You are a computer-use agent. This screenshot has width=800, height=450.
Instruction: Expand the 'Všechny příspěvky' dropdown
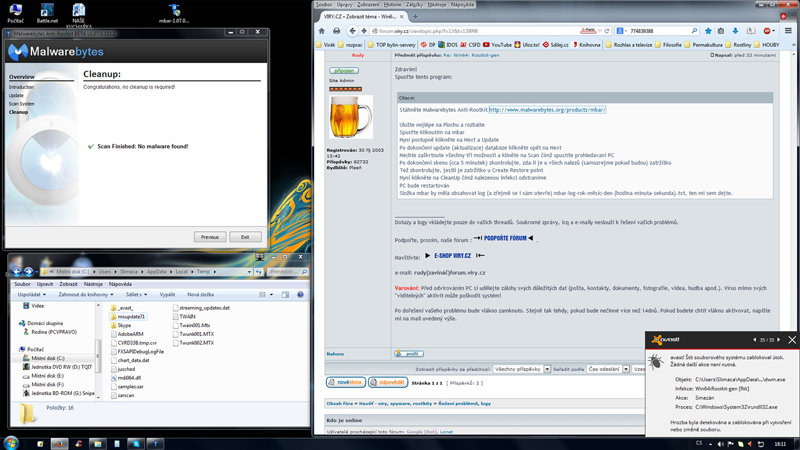coord(520,369)
